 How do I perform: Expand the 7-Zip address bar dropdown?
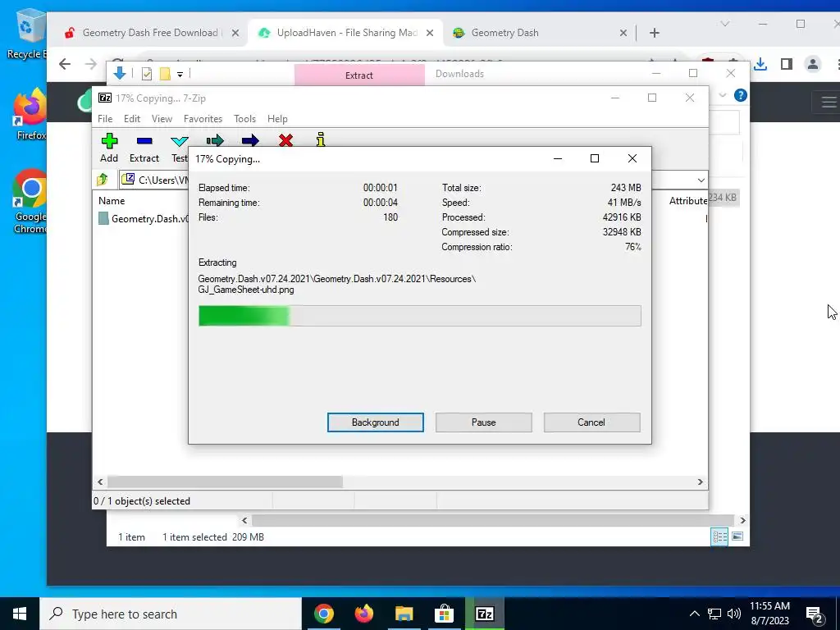tap(701, 180)
